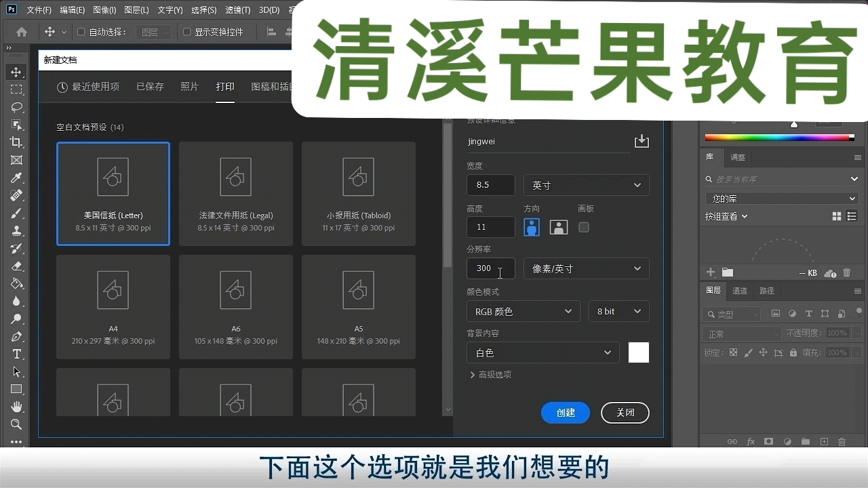Open the 滤镜(T) menu
Viewport: 868px width, 488px height.
237,10
